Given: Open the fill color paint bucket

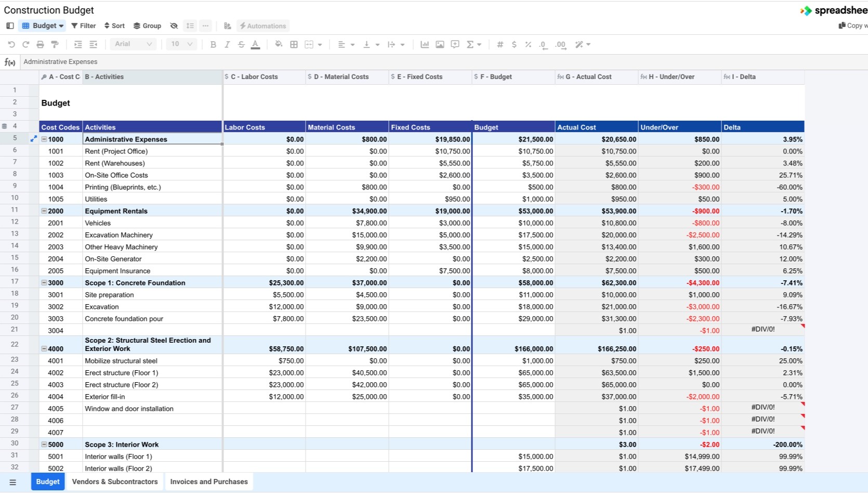Looking at the screenshot, I should (279, 45).
